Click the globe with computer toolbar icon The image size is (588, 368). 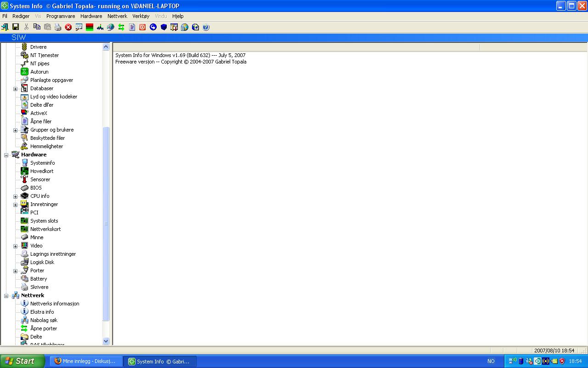[111, 27]
